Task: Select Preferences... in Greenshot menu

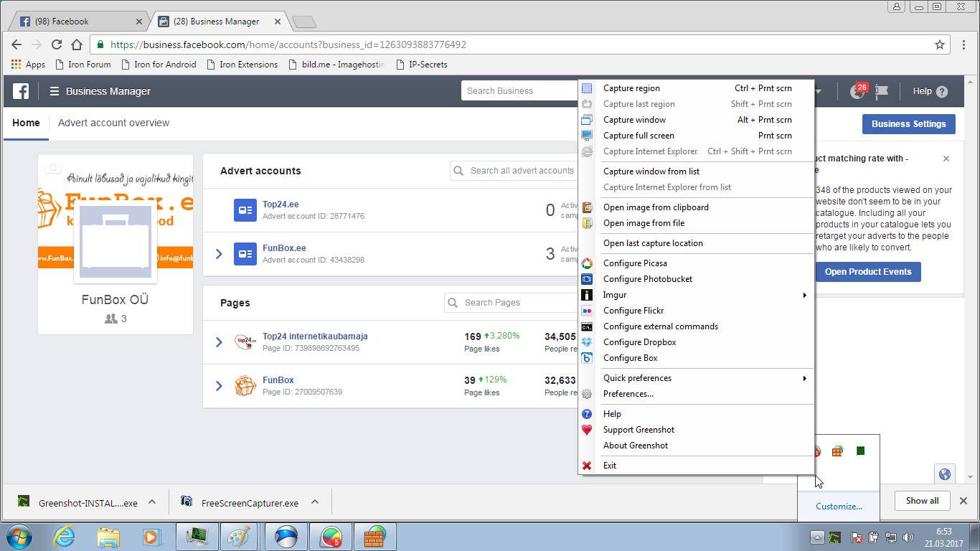Action: point(696,394)
